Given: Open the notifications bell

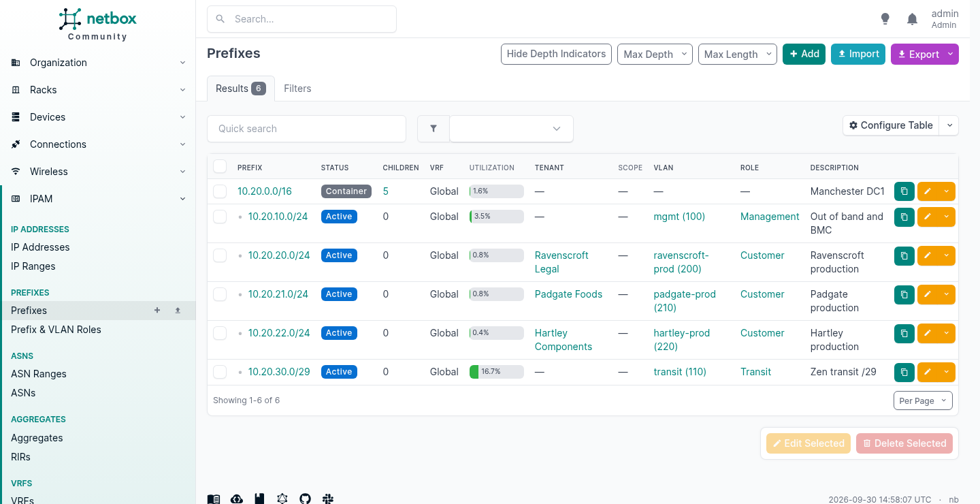Looking at the screenshot, I should click(x=913, y=19).
